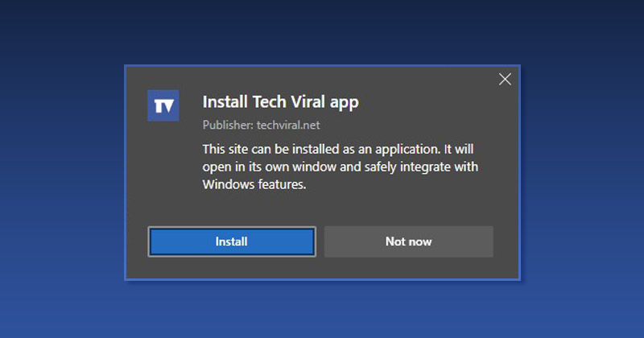Click the word 'Tech' in the dialog title

click(269, 102)
